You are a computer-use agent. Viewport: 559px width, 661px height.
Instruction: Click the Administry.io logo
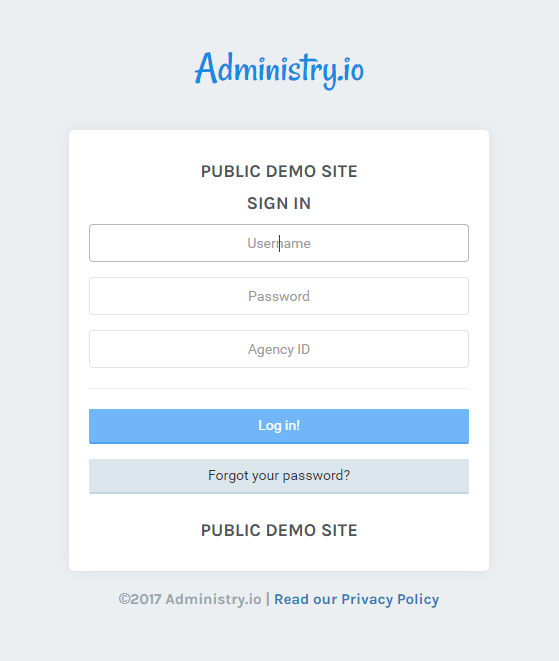coord(279,70)
